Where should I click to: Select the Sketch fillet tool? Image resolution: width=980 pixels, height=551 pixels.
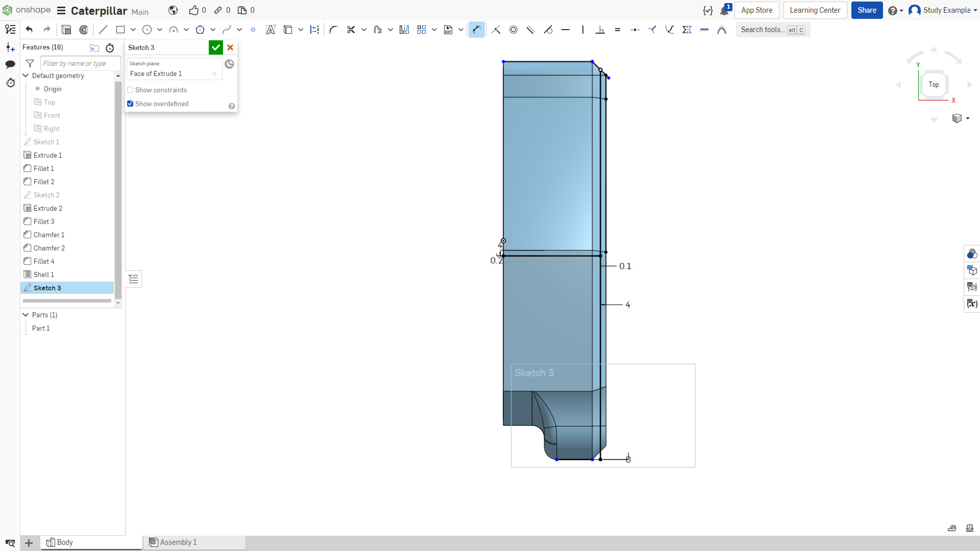[x=333, y=30]
